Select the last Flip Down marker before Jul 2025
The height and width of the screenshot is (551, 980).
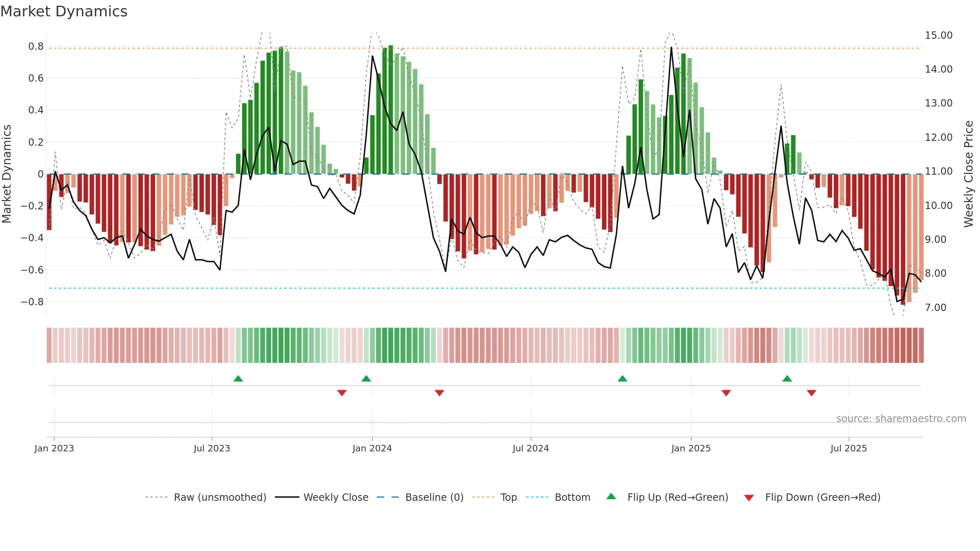point(811,393)
